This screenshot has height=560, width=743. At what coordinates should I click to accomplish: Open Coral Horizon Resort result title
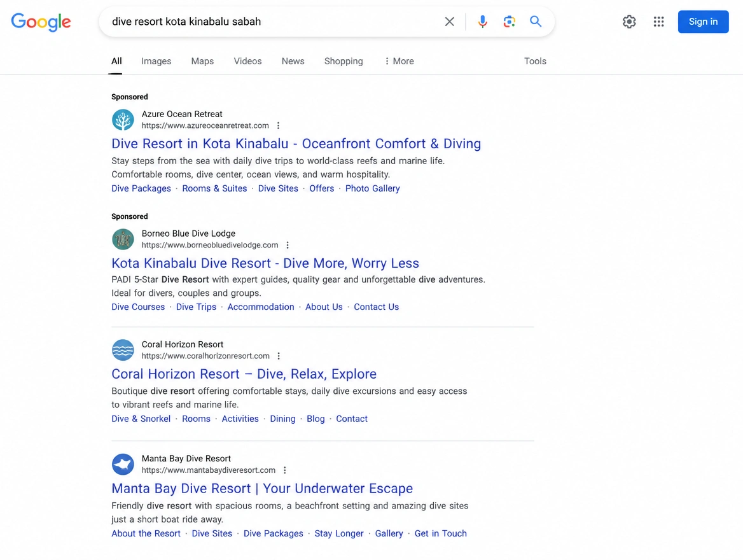[244, 374]
